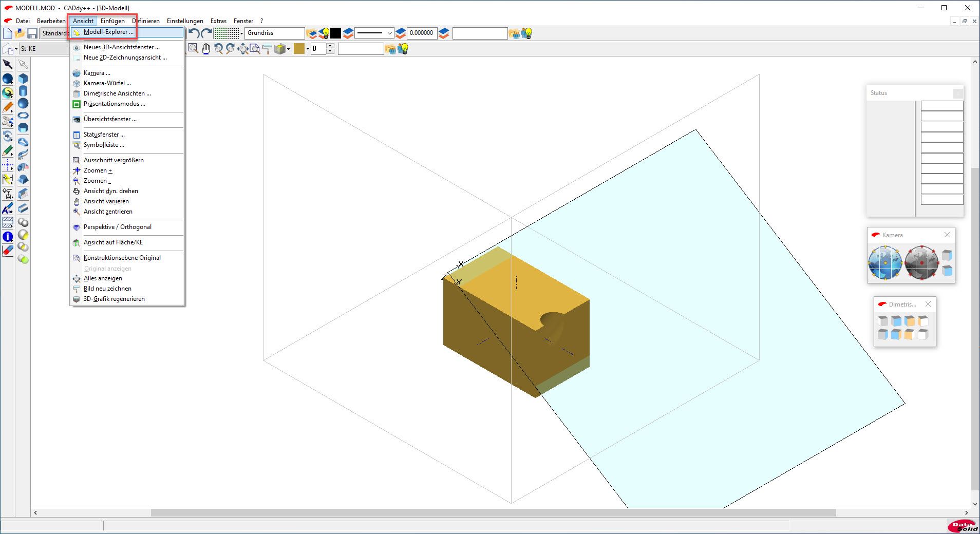The width and height of the screenshot is (980, 534).
Task: Click the layer stack icon beside Grundriss
Action: (312, 33)
